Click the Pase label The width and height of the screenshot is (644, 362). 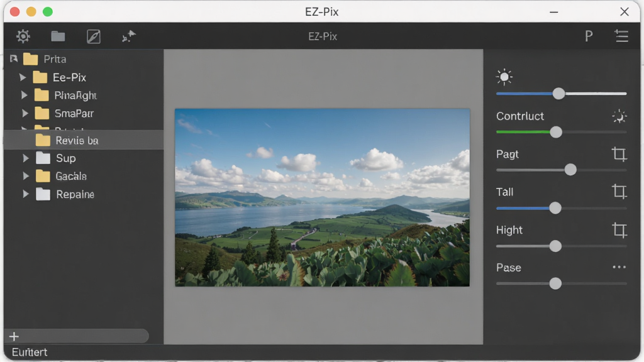pyautogui.click(x=508, y=268)
